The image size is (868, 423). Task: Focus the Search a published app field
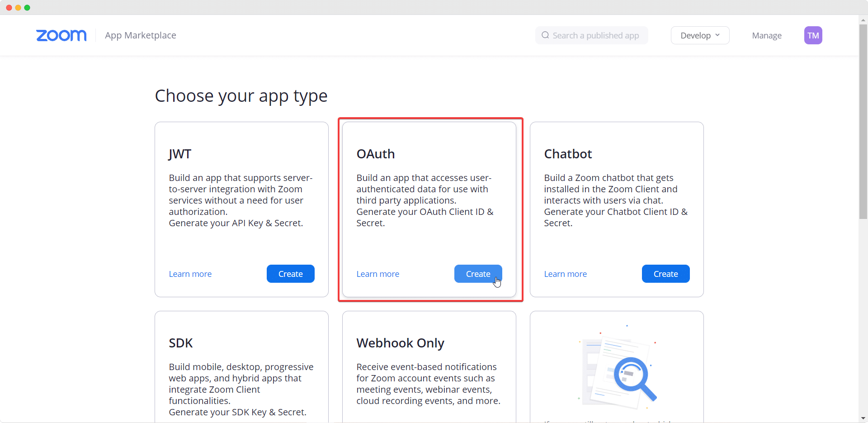click(x=591, y=35)
